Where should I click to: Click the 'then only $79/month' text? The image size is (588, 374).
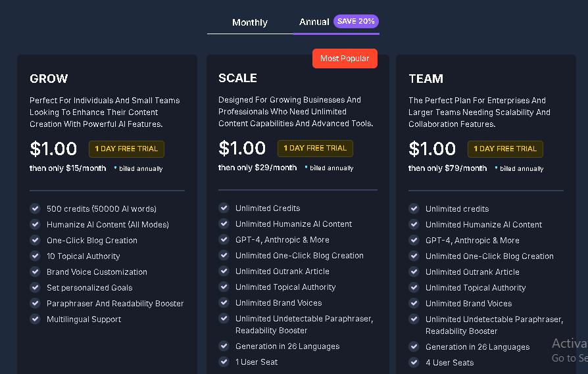point(448,168)
